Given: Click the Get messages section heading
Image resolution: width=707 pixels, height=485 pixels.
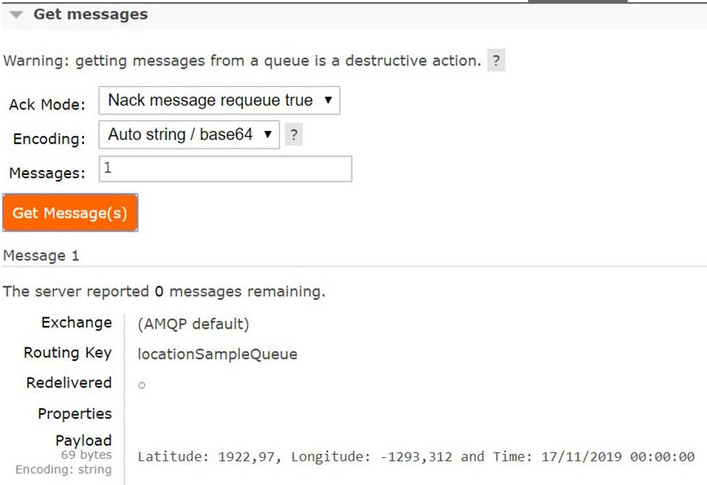Looking at the screenshot, I should 90,15.
